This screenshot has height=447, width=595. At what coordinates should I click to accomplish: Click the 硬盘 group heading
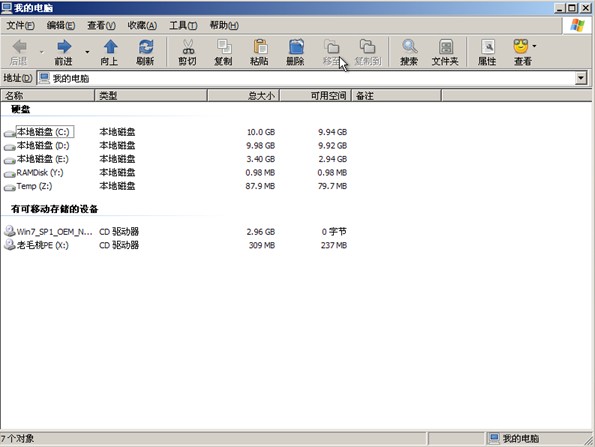(20, 109)
